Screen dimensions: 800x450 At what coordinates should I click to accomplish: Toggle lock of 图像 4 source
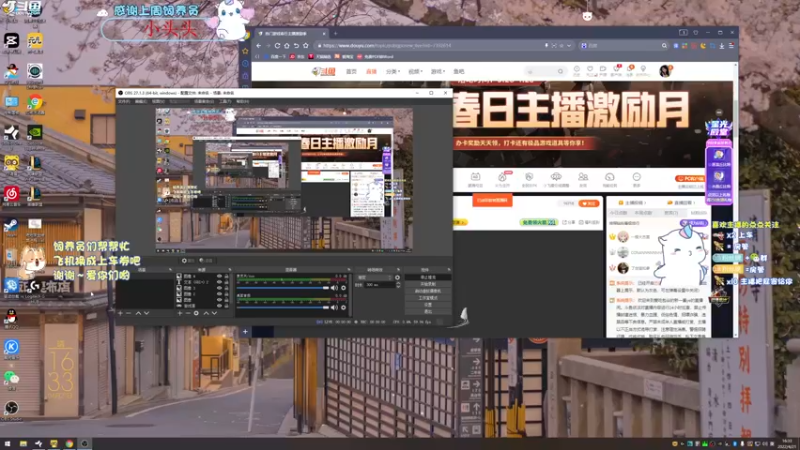pos(227,276)
